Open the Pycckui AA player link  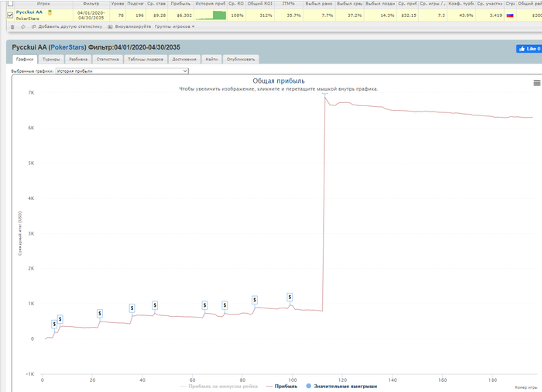point(29,12)
